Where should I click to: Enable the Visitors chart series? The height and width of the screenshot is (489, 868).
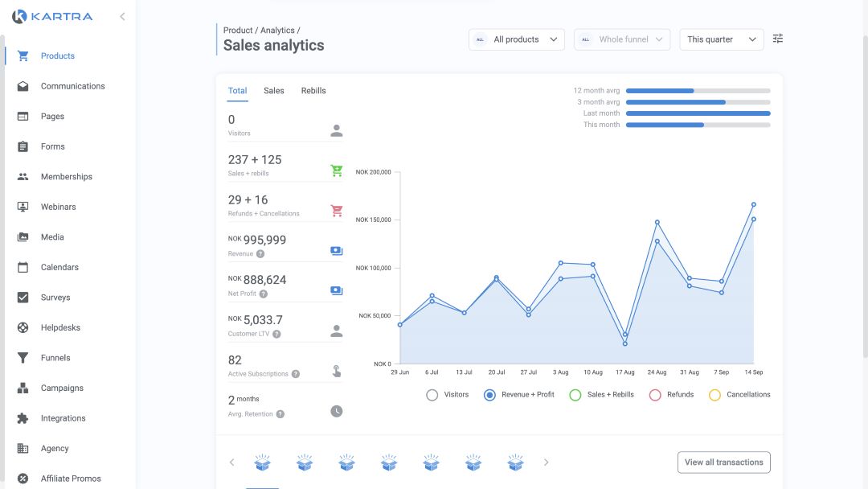click(432, 395)
